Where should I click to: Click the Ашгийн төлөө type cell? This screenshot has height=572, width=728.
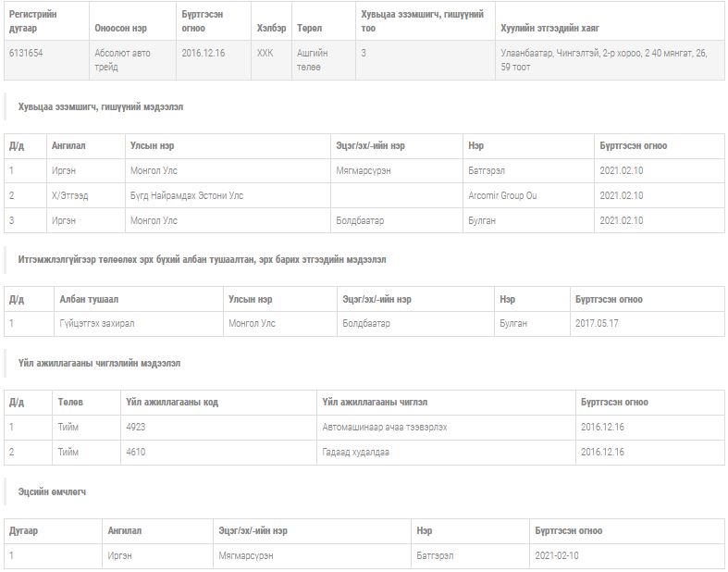(313, 59)
